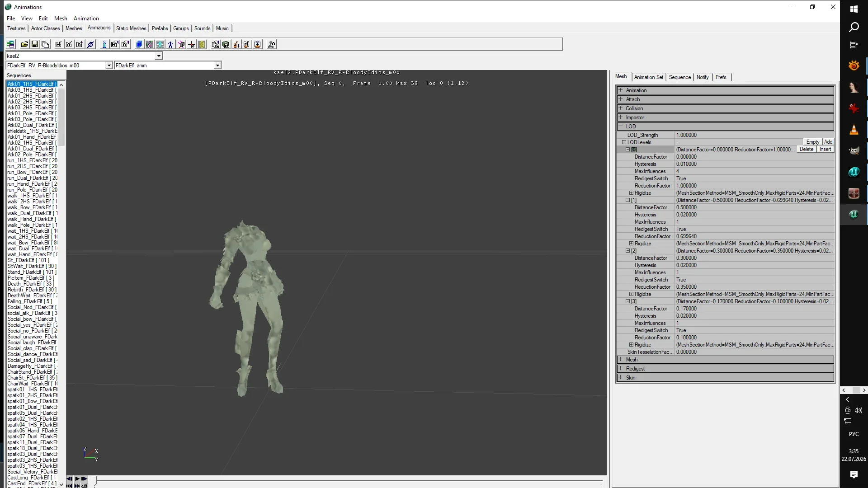Click the link animation chain icon
Image resolution: width=868 pixels, height=488 pixels.
tap(90, 44)
